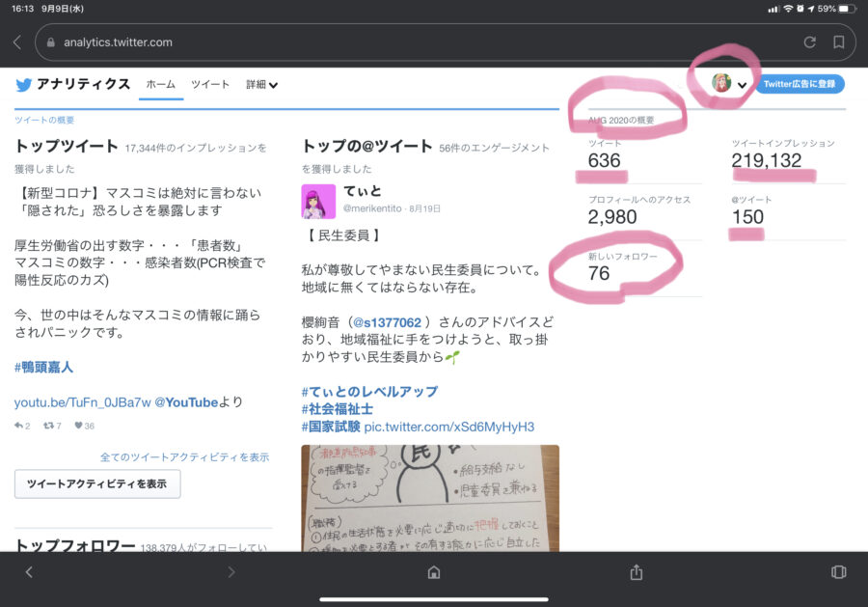The width and height of the screenshot is (868, 607).
Task: Switch to the ホーム tab
Action: 161,85
